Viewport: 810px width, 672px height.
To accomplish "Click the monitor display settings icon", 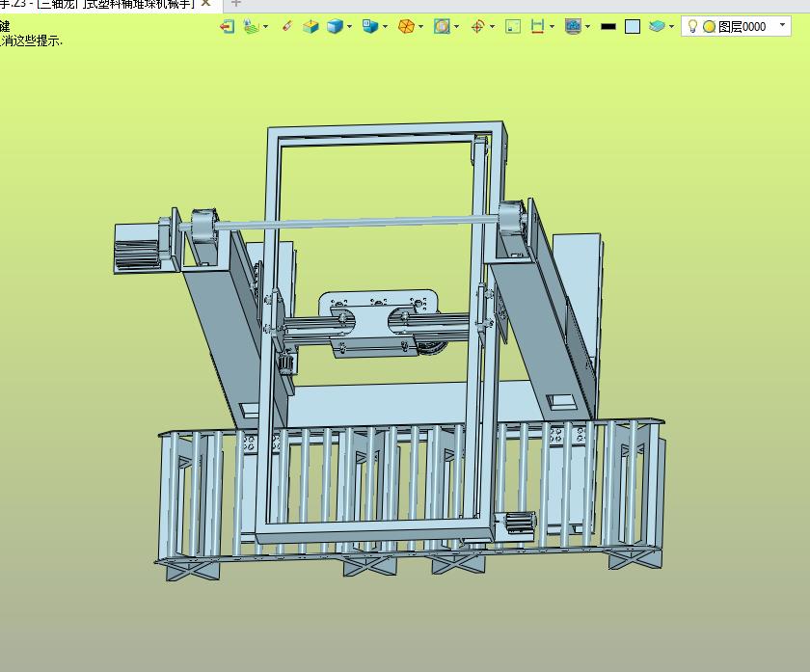I will tap(574, 26).
